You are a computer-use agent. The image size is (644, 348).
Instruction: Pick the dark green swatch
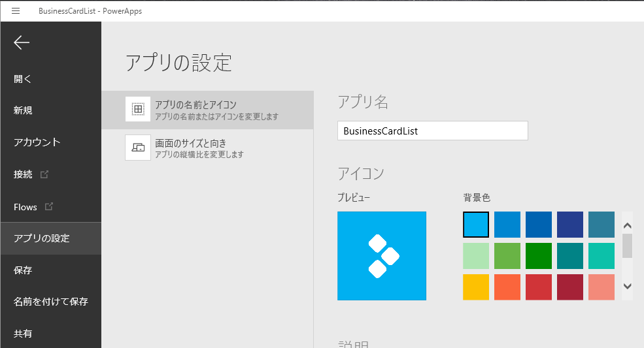[x=539, y=256]
